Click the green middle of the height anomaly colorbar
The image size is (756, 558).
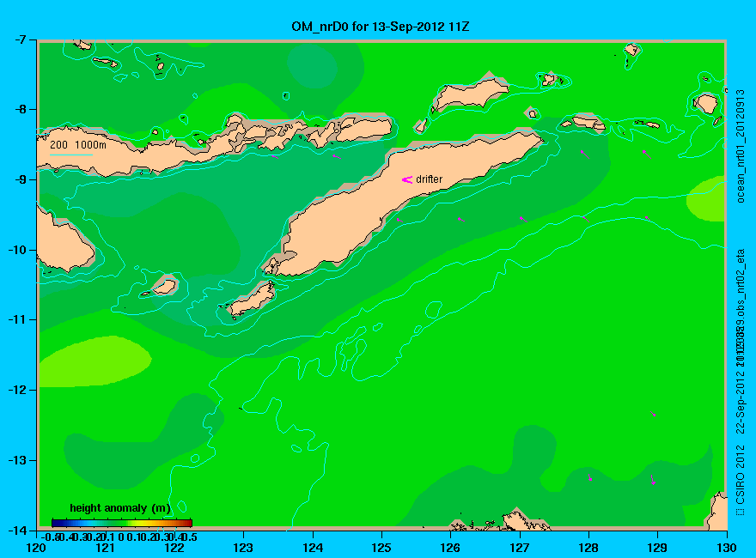122,523
